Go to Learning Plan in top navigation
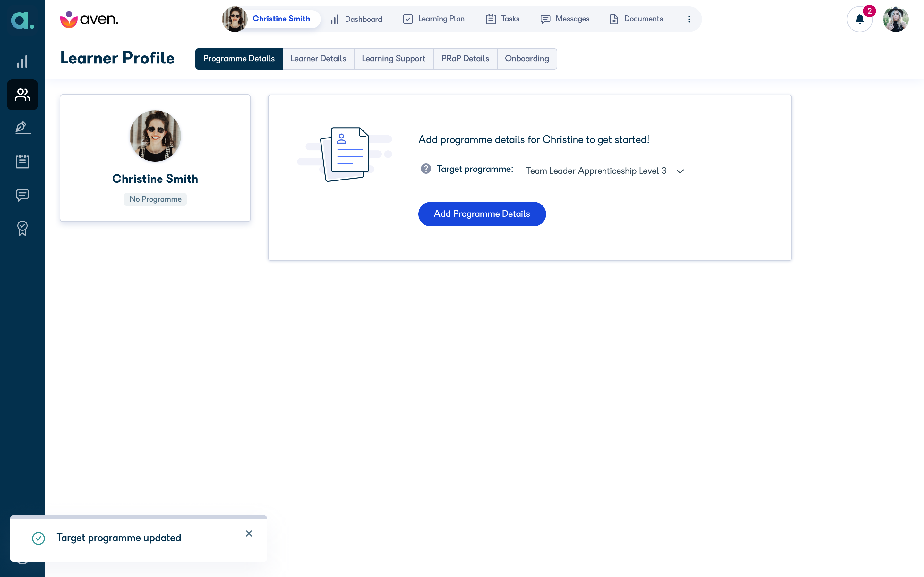The image size is (924, 577). point(434,19)
